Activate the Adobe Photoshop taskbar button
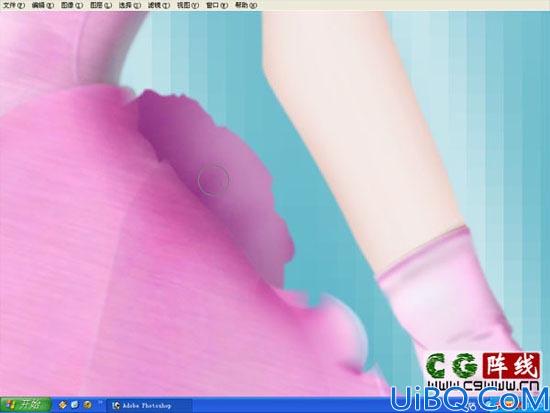This screenshot has width=550, height=413. click(x=149, y=406)
